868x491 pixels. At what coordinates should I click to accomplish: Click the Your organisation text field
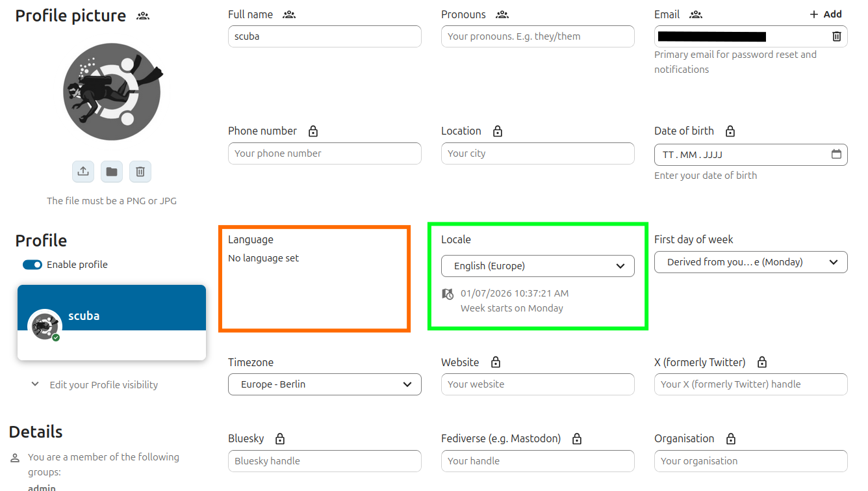pyautogui.click(x=750, y=461)
